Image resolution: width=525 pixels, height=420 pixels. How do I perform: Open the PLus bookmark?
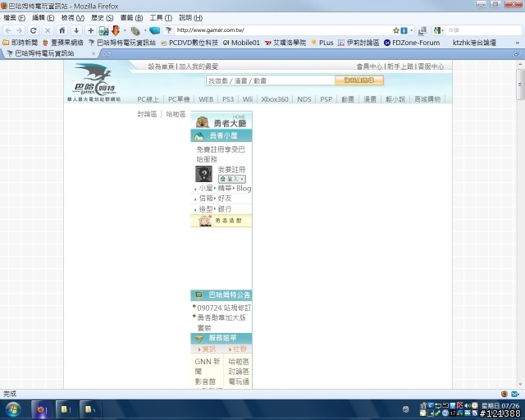322,43
